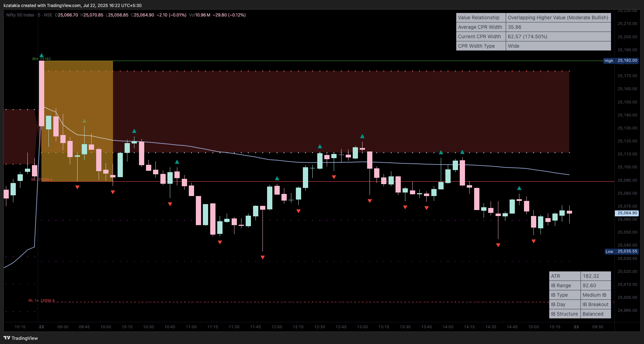Click the 10:00 time axis label
Image resolution: width=644 pixels, height=344 pixels.
point(106,327)
